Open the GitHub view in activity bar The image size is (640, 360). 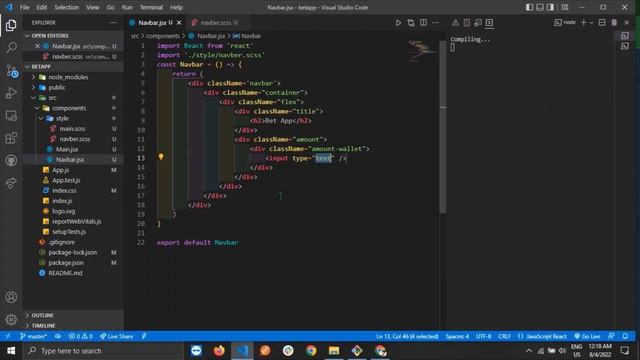point(11,160)
